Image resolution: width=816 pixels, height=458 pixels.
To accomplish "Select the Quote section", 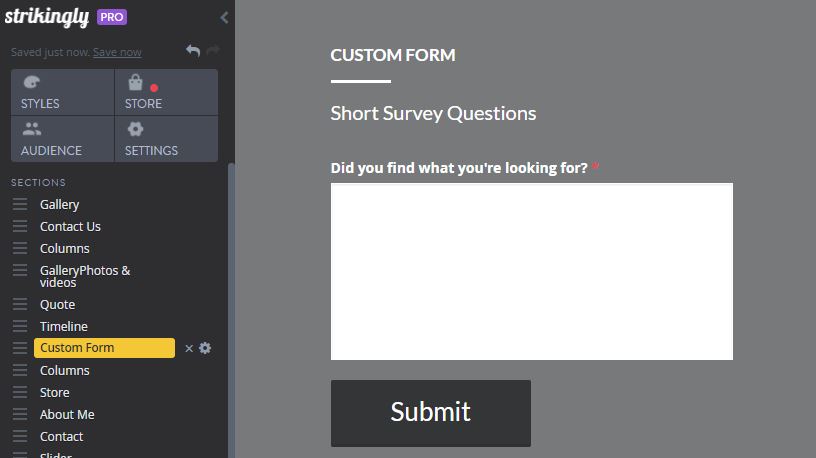I will coord(57,304).
